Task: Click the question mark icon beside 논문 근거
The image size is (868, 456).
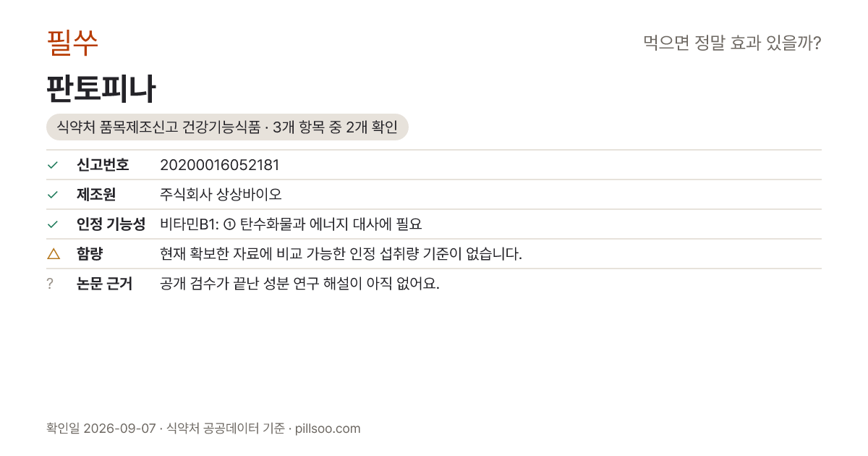Action: (50, 284)
